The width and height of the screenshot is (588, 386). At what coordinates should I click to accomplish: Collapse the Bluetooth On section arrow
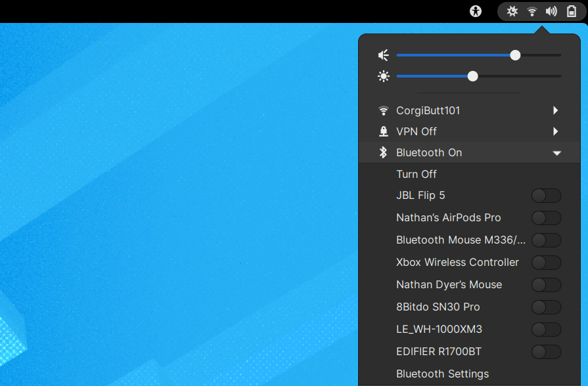coord(557,153)
